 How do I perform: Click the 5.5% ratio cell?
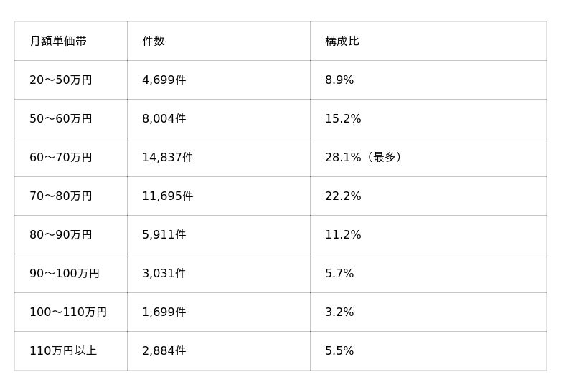coord(339,351)
